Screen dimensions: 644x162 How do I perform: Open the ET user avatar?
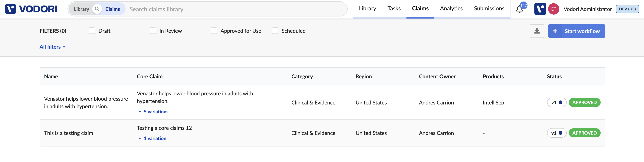tap(554, 9)
